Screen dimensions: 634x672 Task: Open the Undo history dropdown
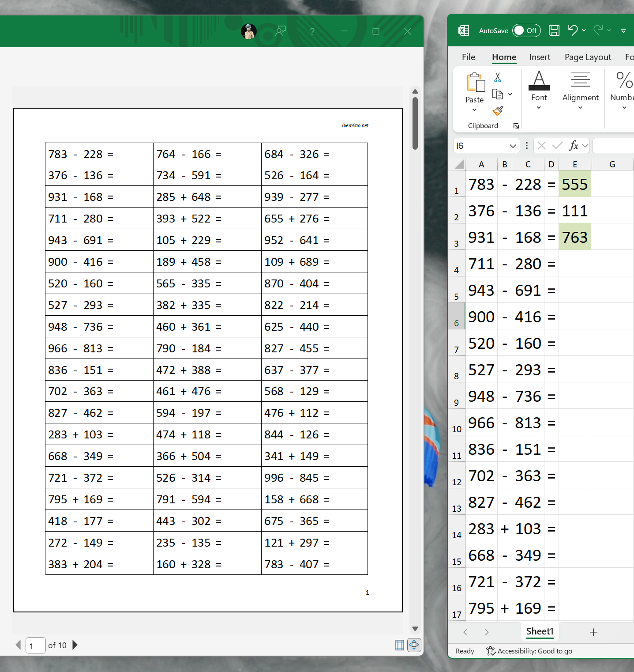(584, 30)
